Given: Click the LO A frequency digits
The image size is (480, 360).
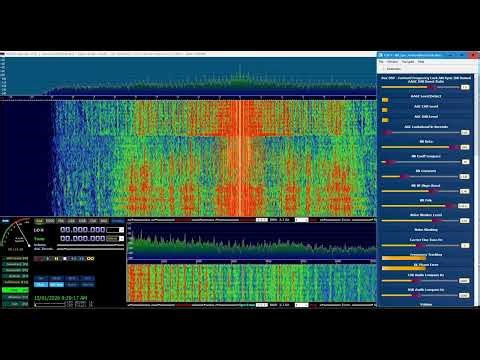Looking at the screenshot, I should pyautogui.click(x=83, y=230).
